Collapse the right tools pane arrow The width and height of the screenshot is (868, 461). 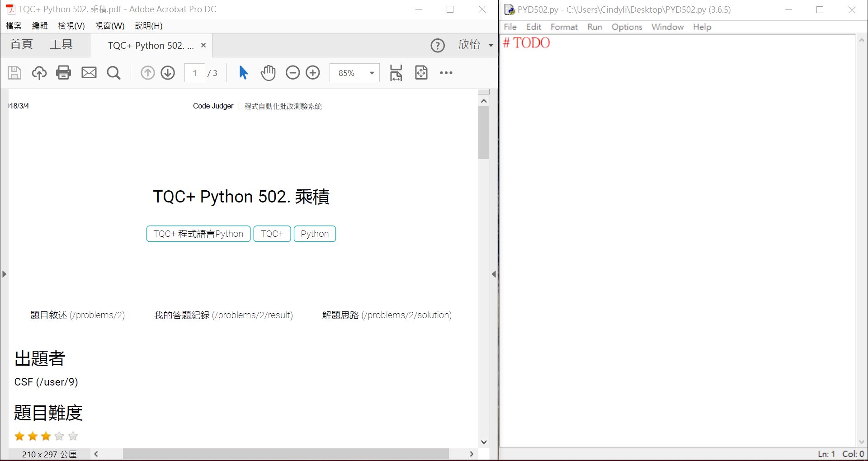click(494, 274)
